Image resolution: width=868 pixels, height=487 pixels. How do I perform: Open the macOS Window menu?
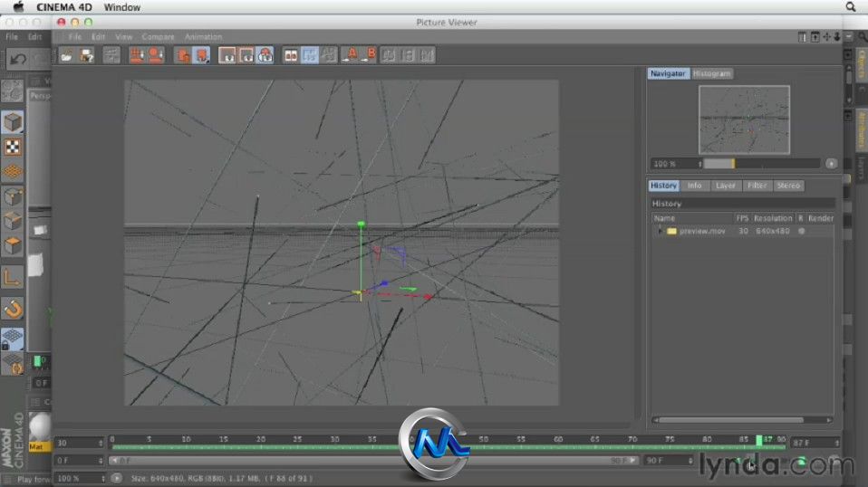(121, 7)
